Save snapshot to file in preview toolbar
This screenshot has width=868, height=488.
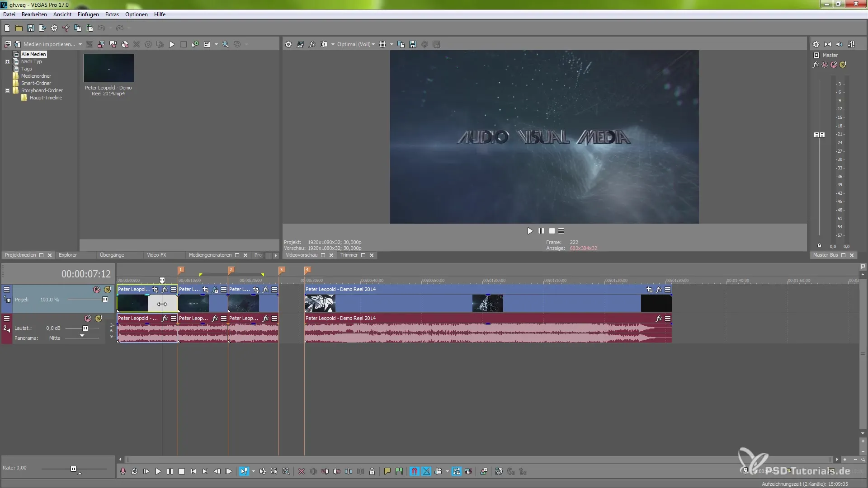pyautogui.click(x=413, y=44)
